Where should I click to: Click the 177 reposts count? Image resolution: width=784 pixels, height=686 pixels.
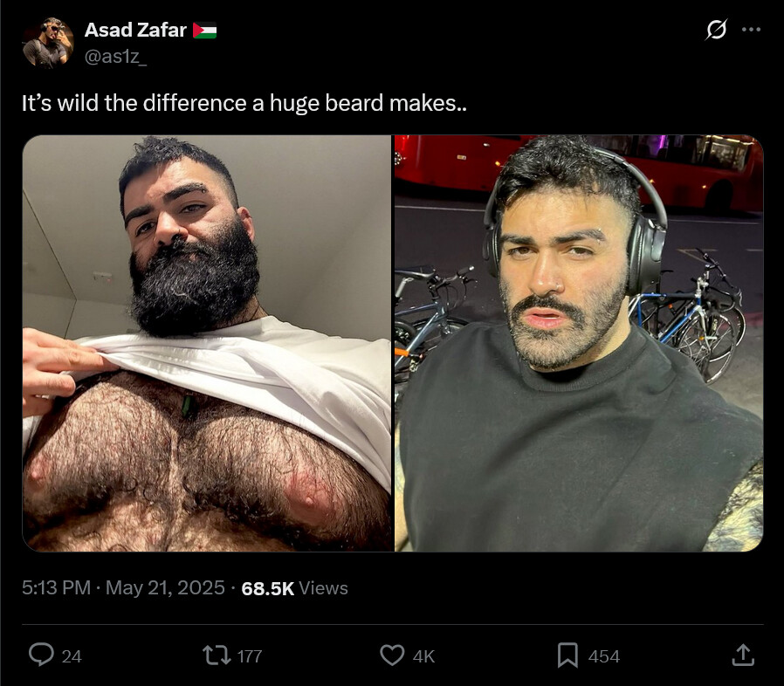coord(250,656)
